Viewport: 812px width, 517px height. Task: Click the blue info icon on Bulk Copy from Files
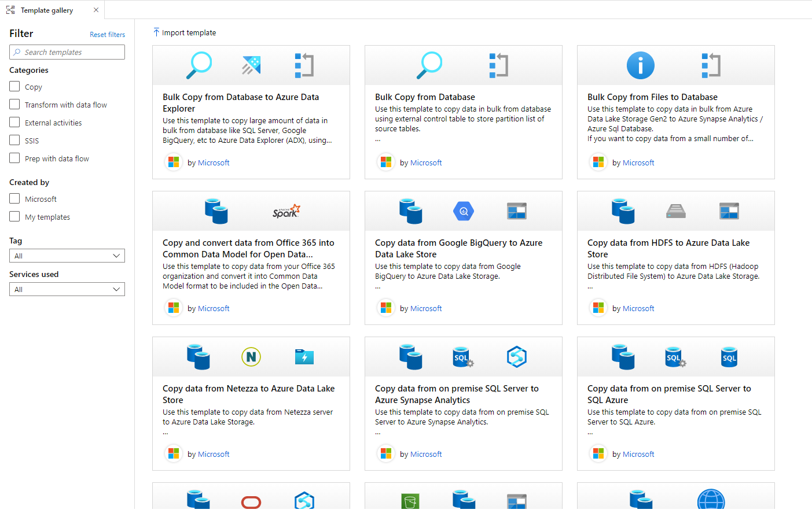tap(640, 65)
